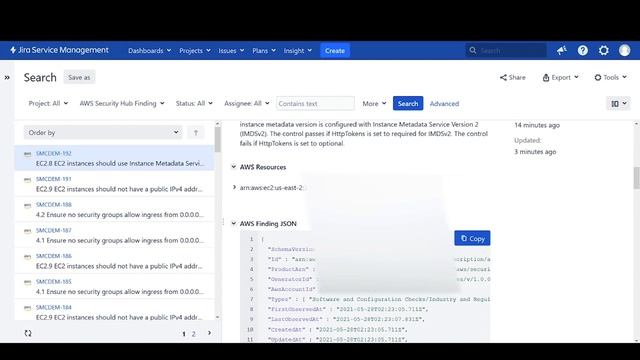640x360 pixels.
Task: Open the help question mark icon
Action: coord(582,50)
